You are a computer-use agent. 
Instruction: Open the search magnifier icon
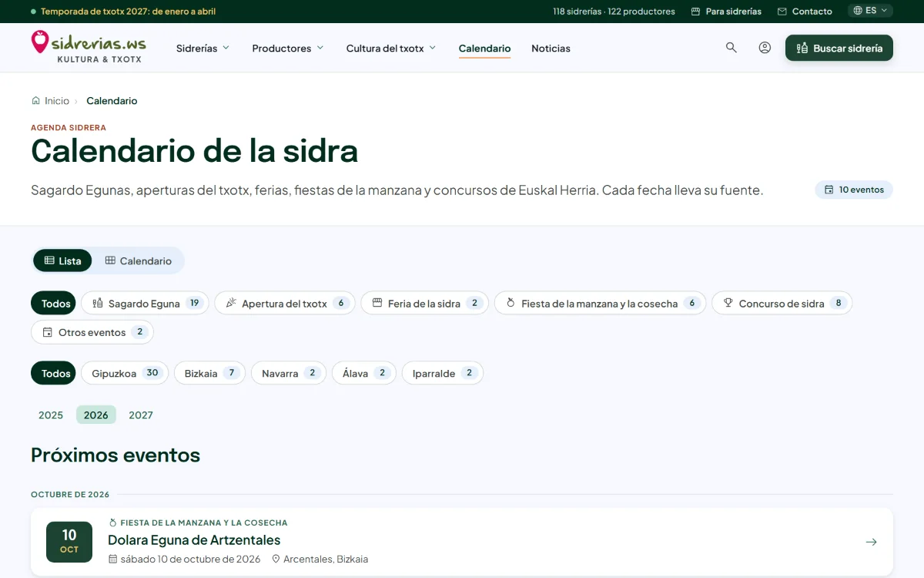click(731, 48)
